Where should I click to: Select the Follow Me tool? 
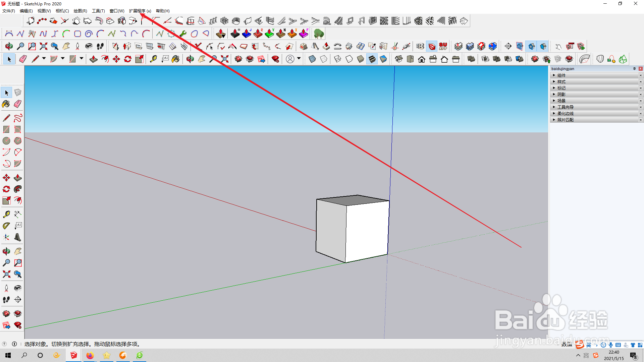[x=18, y=189]
